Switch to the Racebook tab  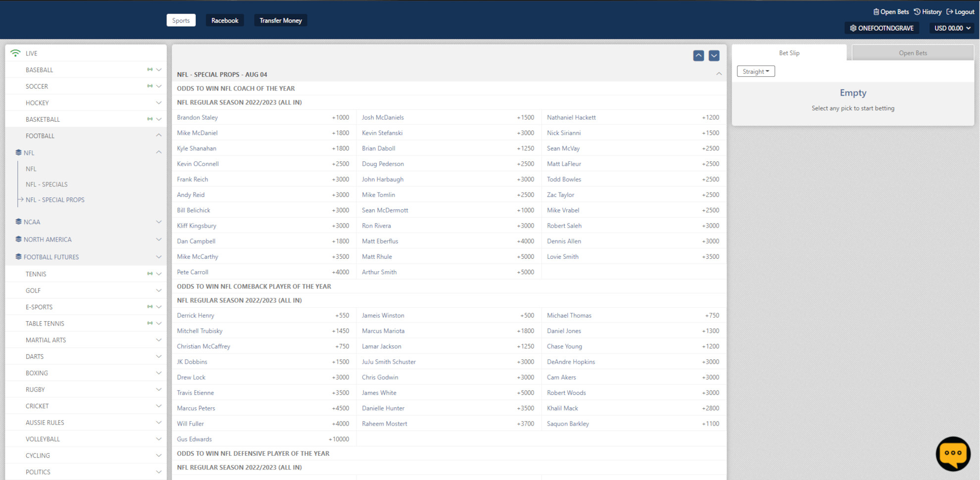[225, 20]
